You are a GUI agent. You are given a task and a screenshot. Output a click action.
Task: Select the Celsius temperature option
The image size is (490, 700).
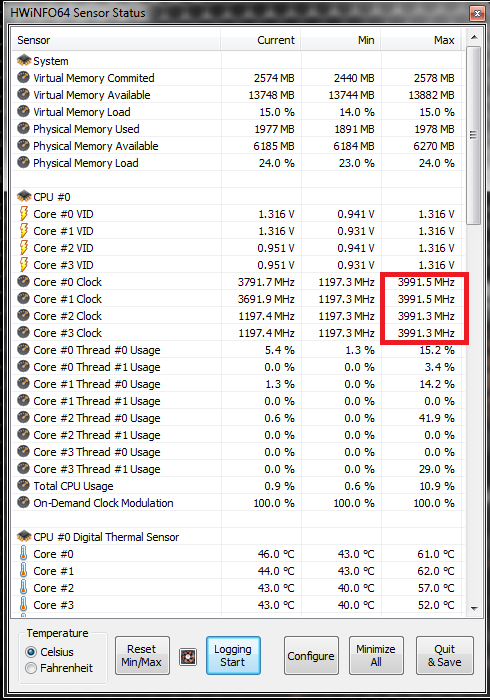tap(31, 652)
